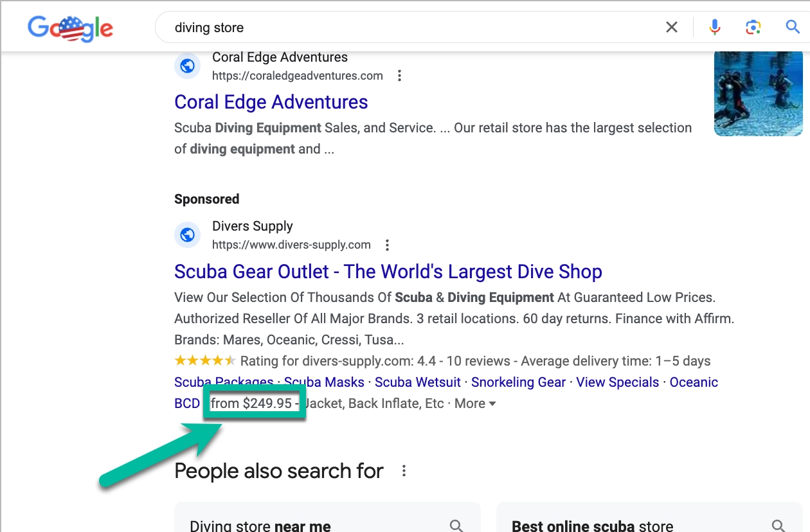Open the Scuba Gear Outlet sponsored link

pos(388,271)
